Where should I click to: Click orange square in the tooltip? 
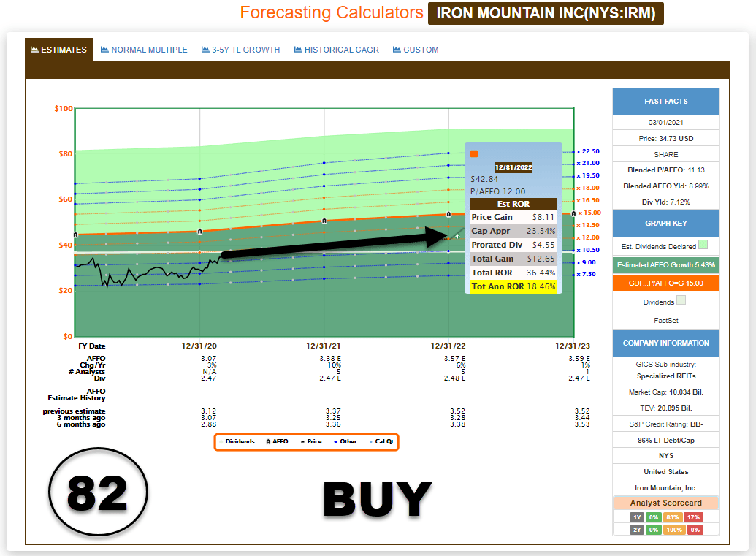coord(474,154)
